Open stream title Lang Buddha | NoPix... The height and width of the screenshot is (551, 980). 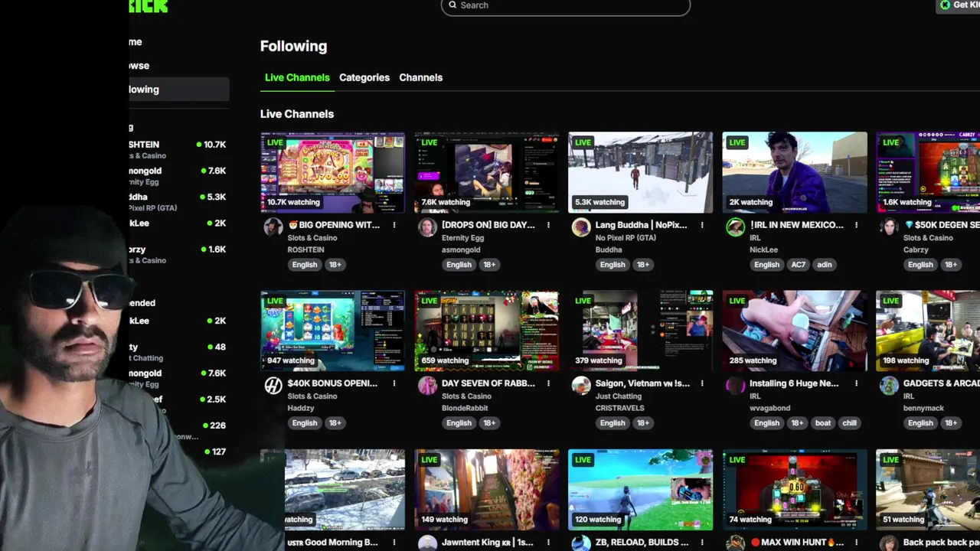642,225
